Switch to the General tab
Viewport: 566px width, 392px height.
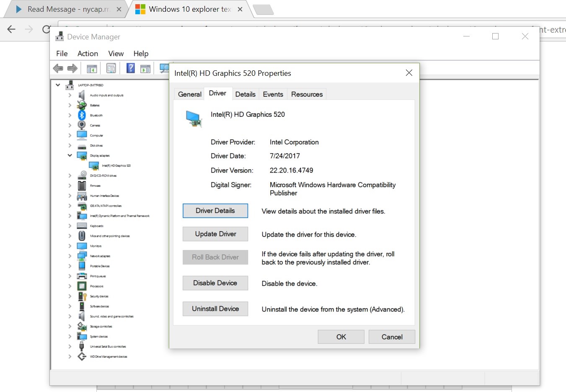[x=189, y=94]
